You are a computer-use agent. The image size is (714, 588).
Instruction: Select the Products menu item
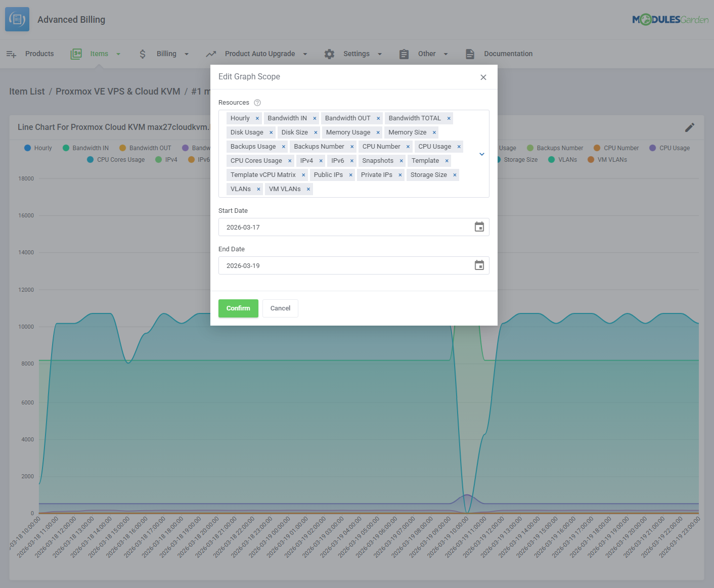tap(39, 54)
